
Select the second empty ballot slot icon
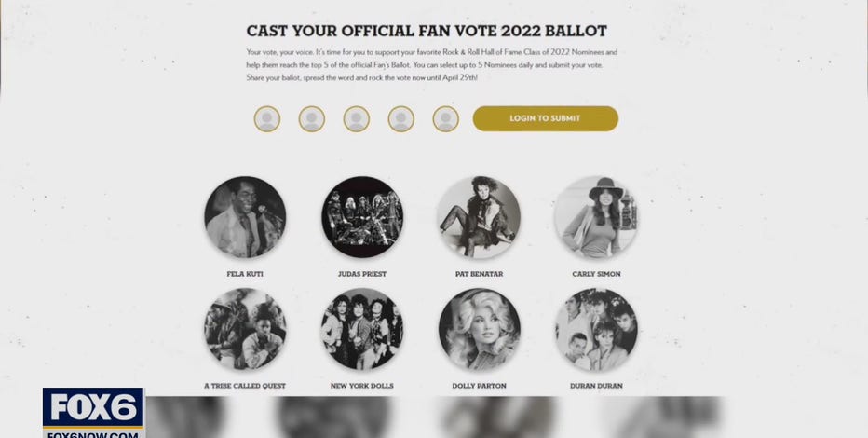(312, 119)
